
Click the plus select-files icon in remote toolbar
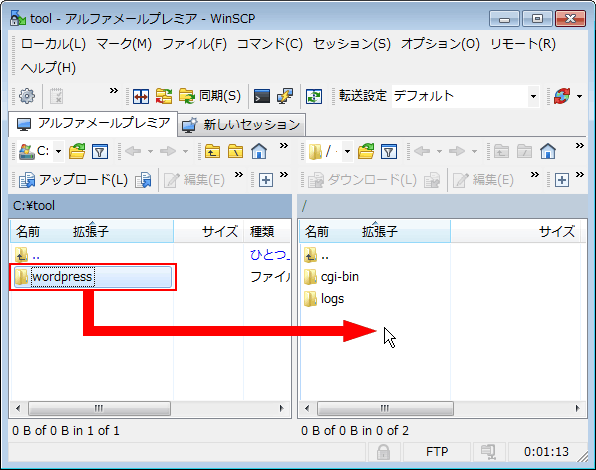tap(562, 180)
